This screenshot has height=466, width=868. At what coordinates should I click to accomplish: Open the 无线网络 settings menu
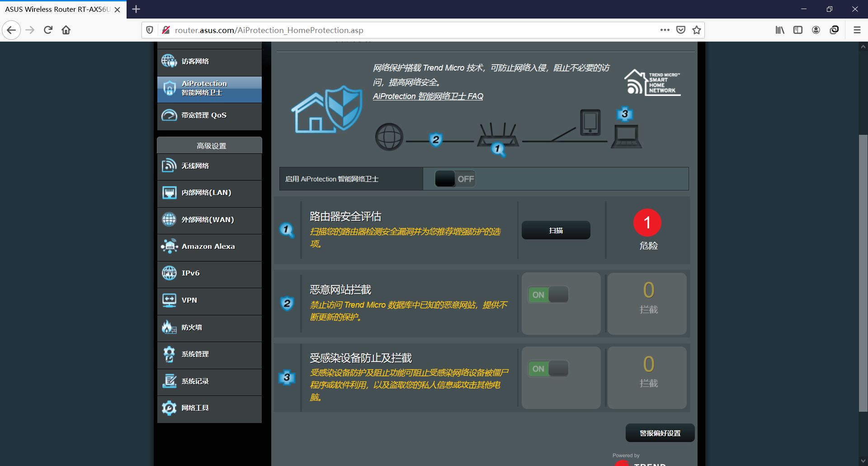pos(209,166)
